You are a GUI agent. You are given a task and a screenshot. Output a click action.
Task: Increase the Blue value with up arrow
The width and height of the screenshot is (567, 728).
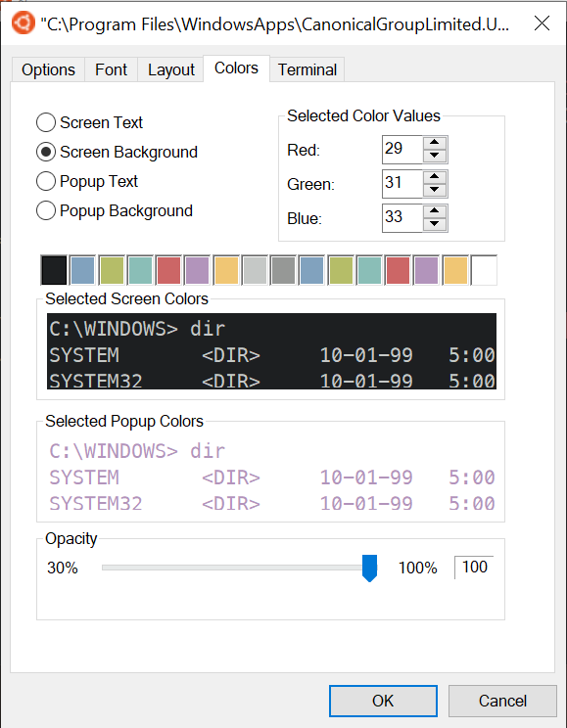tap(435, 211)
